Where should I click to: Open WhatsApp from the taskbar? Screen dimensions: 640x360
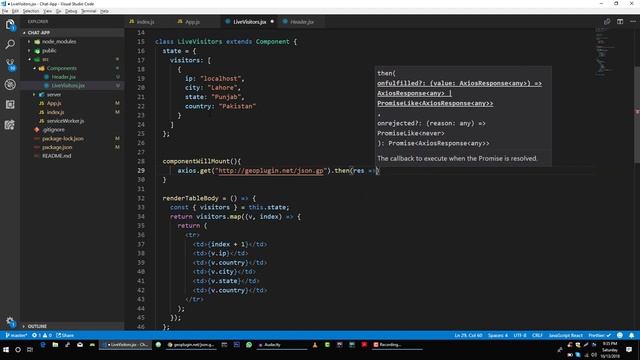tap(249, 345)
